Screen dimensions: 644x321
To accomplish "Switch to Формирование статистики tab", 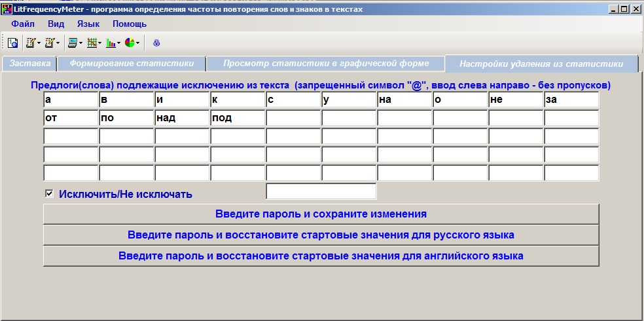I will (x=132, y=64).
